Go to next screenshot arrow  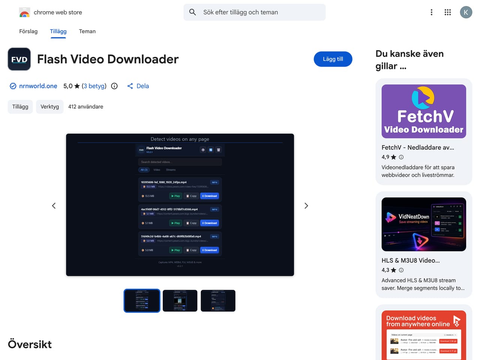[306, 206]
